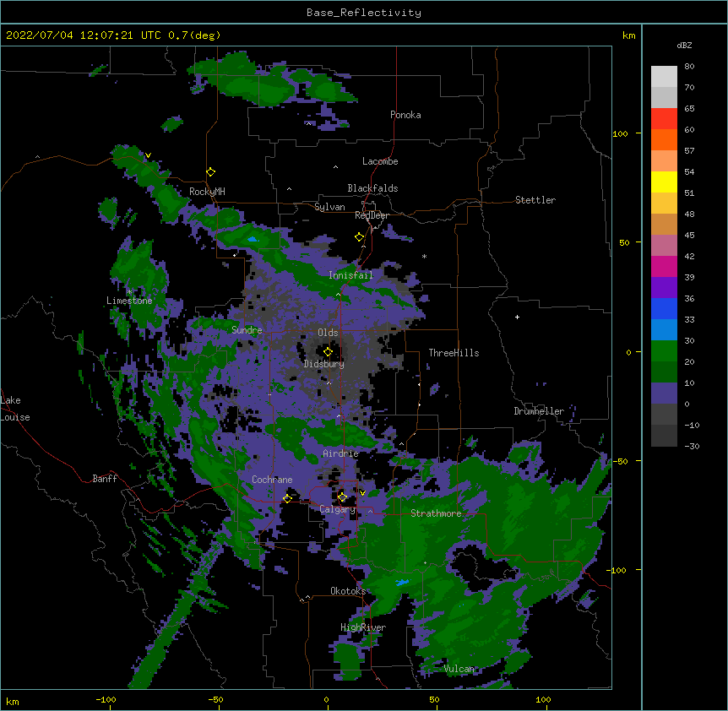
Task: Click the yellow diamond marker above Calgary label
Action: pos(343,497)
